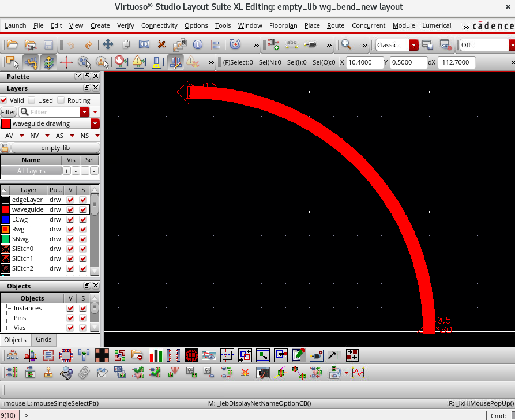Viewport: 515px width, 420px height.
Task: Click the hammer tool icon
Action: (x=334, y=355)
